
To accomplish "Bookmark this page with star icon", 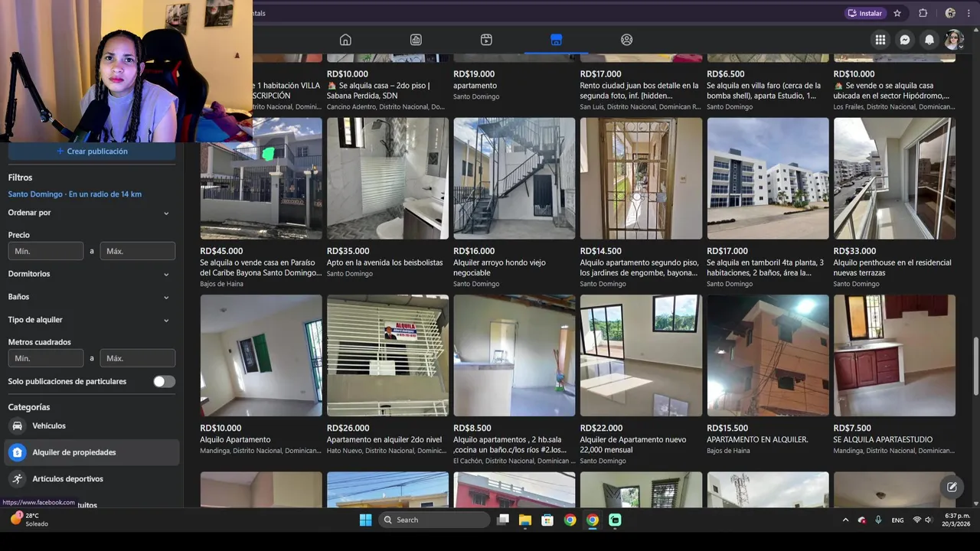I will click(x=897, y=13).
